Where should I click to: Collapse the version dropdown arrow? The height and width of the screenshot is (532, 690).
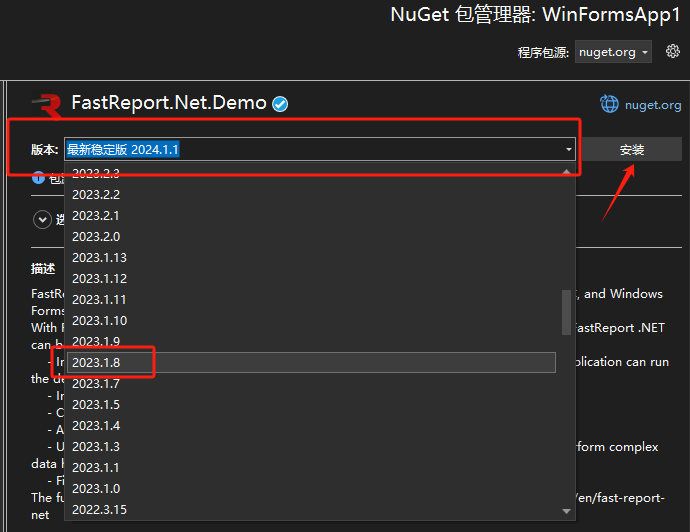(x=569, y=150)
